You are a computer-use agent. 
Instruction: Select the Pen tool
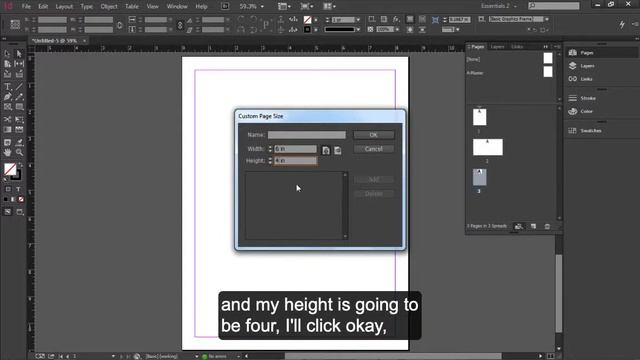[7, 97]
